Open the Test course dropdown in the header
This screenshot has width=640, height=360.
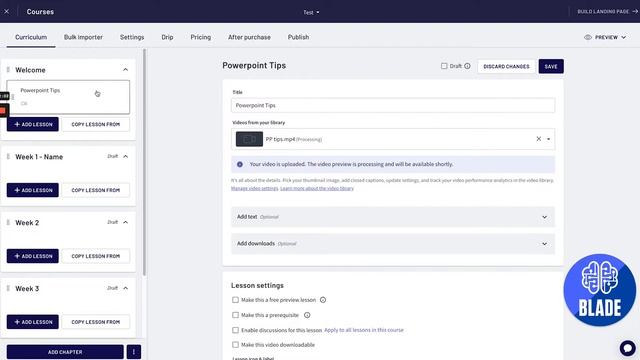(x=311, y=12)
